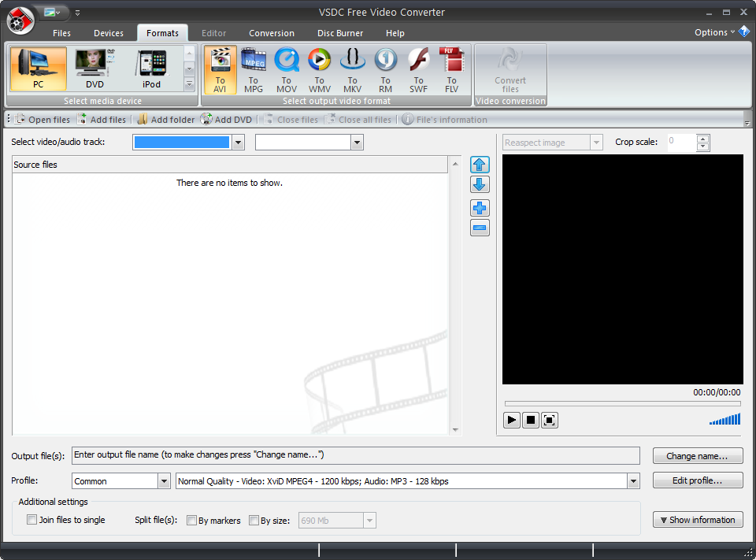Viewport: 756px width, 560px height.
Task: Decrease Crop scale with down arrow
Action: pyautogui.click(x=703, y=146)
